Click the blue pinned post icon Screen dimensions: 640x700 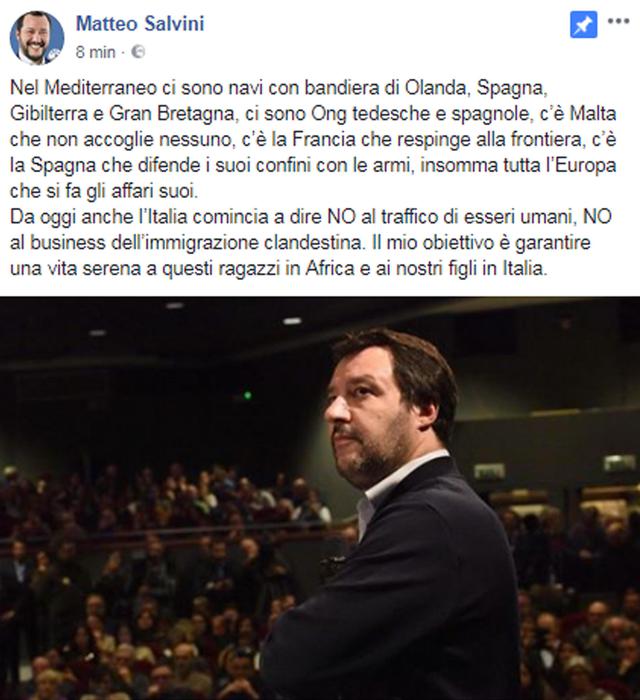click(584, 25)
